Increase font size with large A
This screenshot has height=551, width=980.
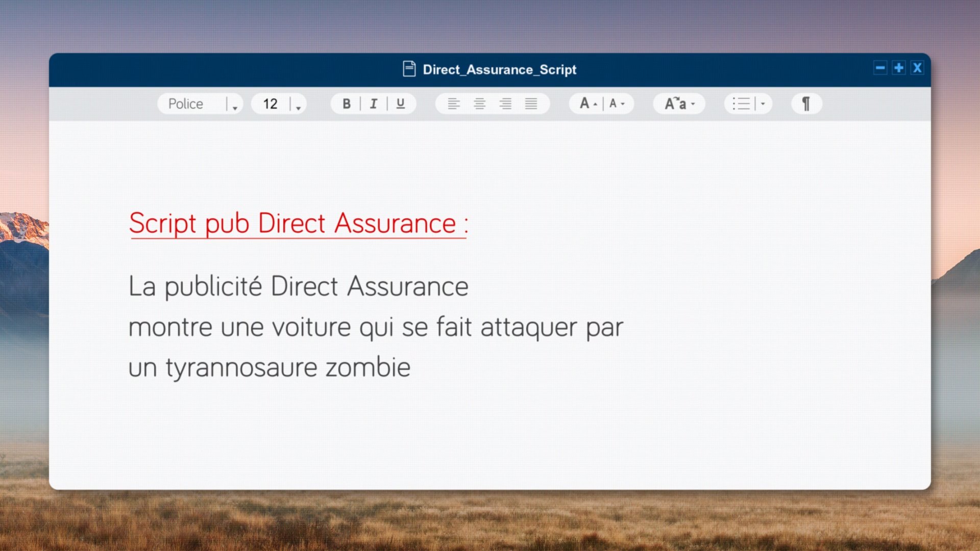pos(588,104)
